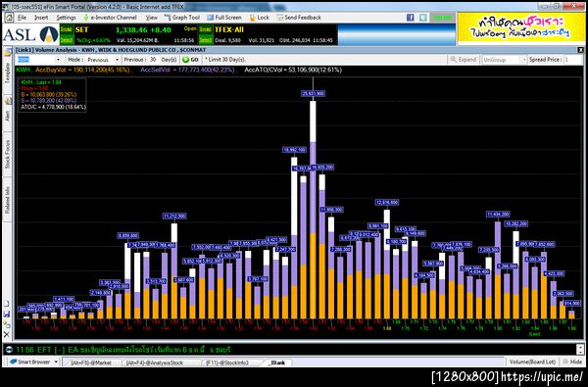The image size is (588, 387).
Task: Click the Expand button
Action: 464,60
